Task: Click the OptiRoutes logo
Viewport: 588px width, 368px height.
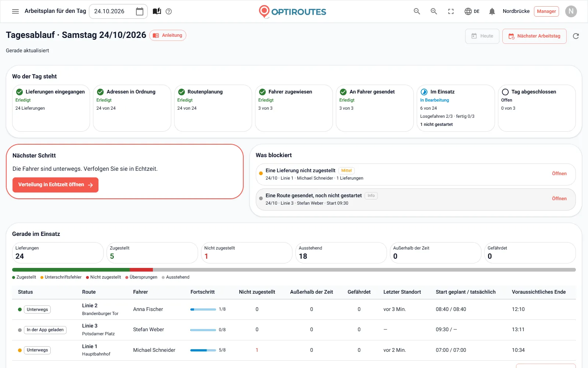Action: coord(293,12)
